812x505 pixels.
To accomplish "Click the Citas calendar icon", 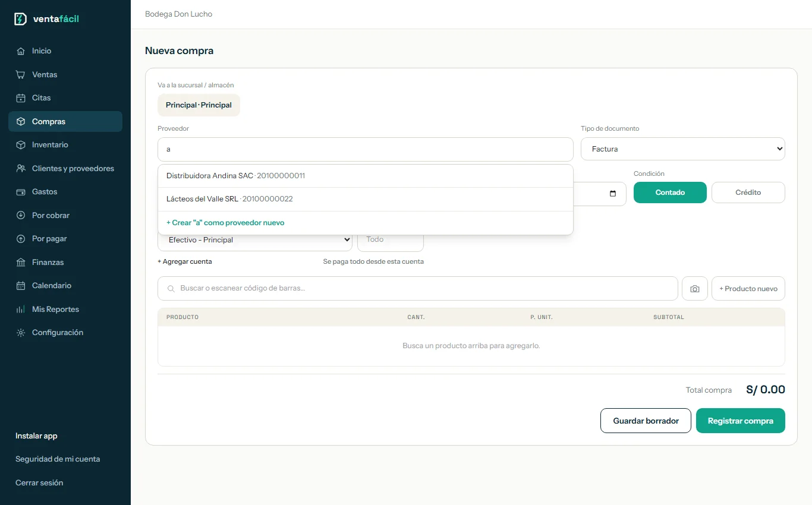I will click(x=21, y=98).
